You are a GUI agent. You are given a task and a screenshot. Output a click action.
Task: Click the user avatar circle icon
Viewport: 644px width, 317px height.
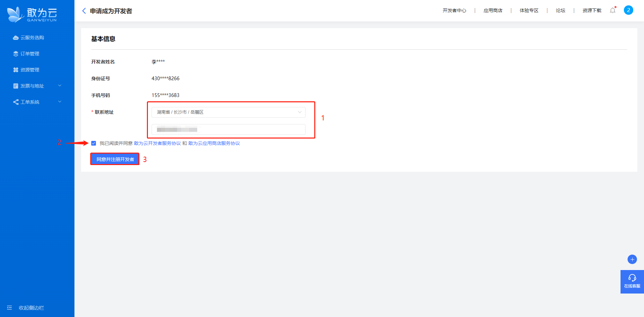(x=629, y=10)
